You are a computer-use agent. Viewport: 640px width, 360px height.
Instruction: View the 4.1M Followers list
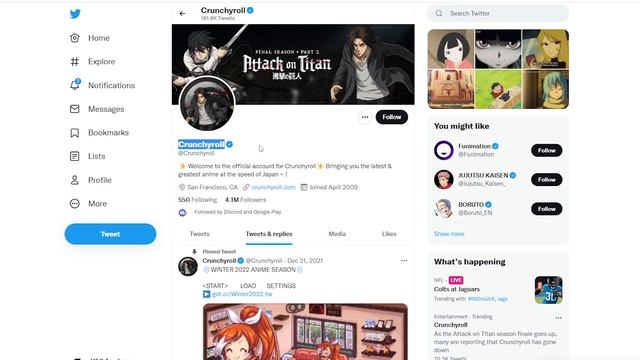[245, 200]
